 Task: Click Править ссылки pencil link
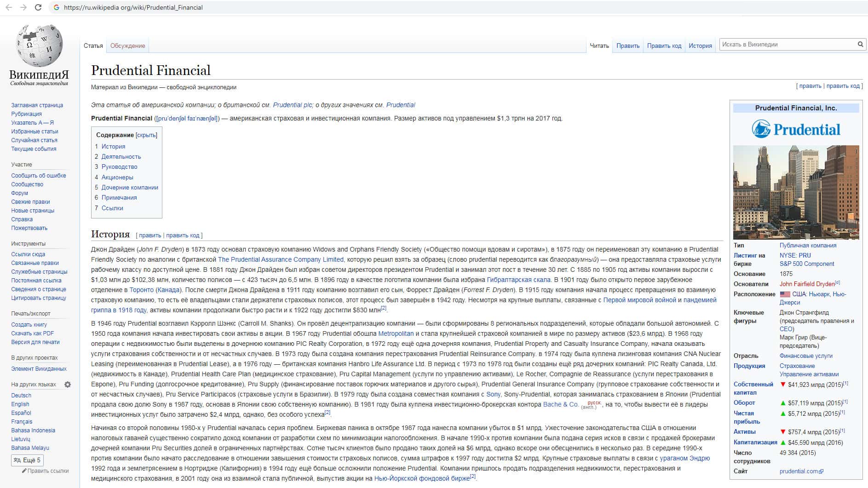46,471
